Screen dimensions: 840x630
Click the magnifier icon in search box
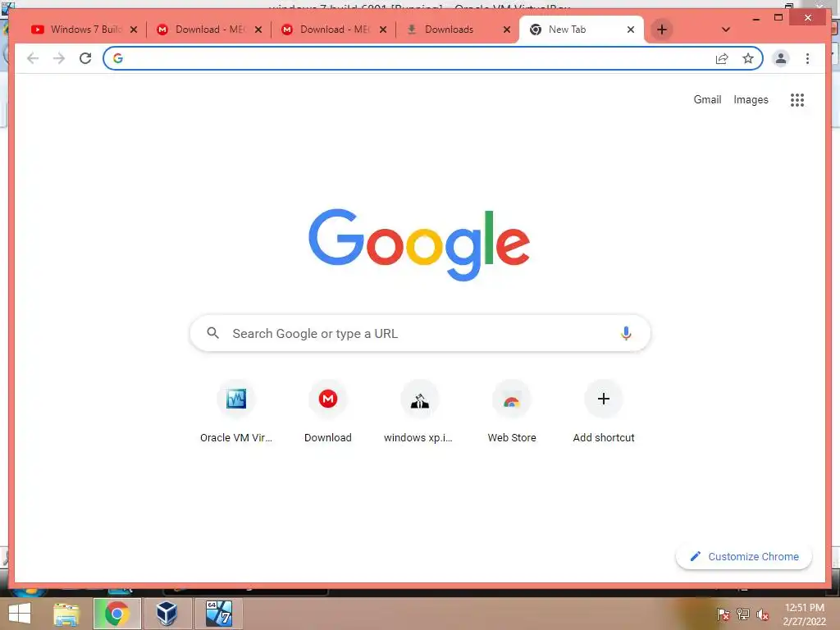(212, 333)
